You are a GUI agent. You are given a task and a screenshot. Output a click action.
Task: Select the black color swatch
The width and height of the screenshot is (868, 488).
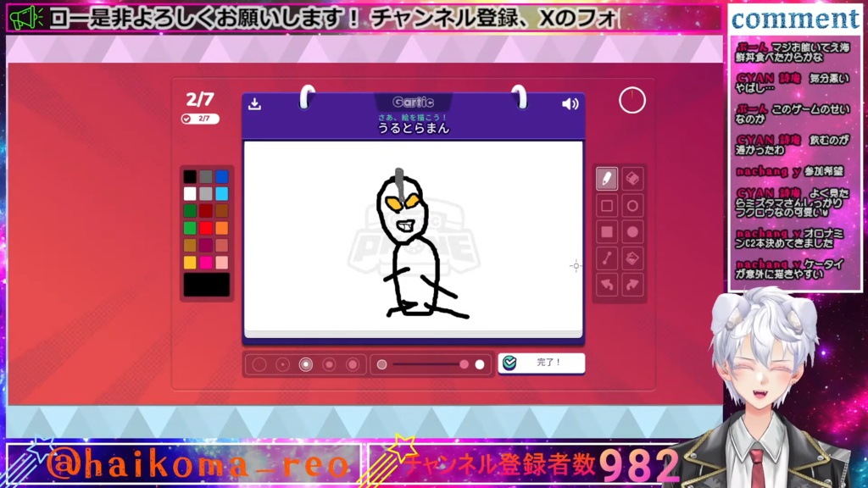[190, 176]
